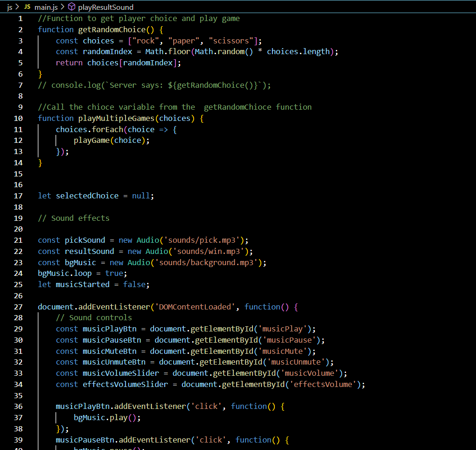This screenshot has height=450, width=476.
Task: Click 'musicPauseBtn' in the declaration on line 30
Action: click(112, 340)
